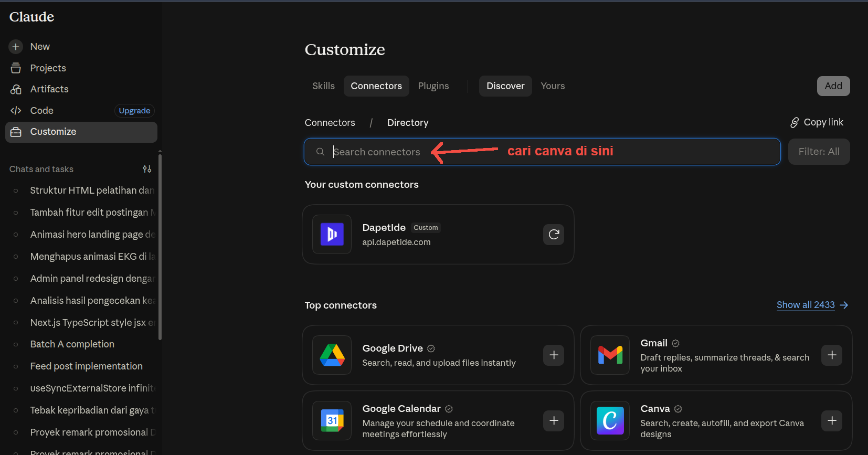Open the Filter: All dropdown
This screenshot has height=455, width=868.
[x=819, y=152]
